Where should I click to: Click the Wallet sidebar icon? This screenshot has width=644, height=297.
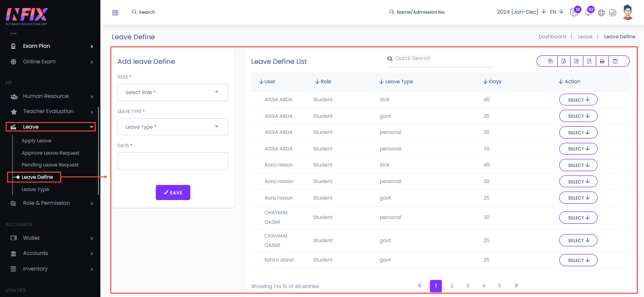[14, 238]
